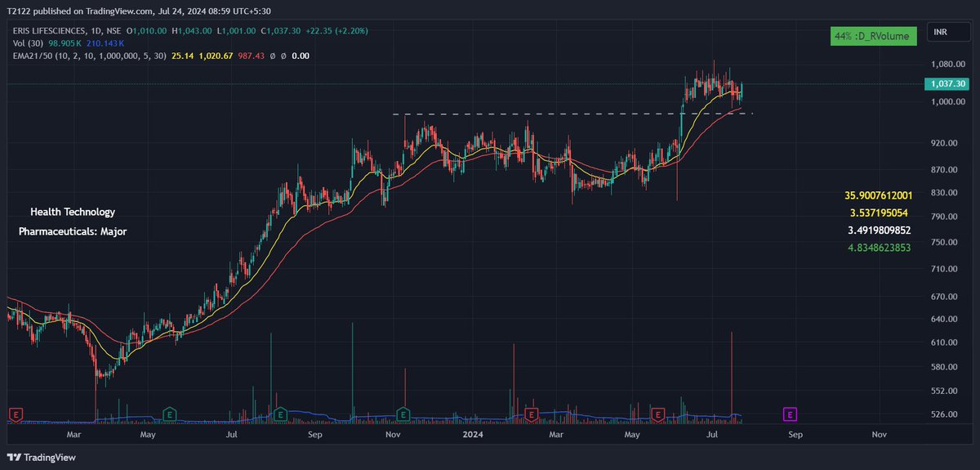Click the green earnings marker just after Nov 2023
The image size is (980, 470).
403,414
